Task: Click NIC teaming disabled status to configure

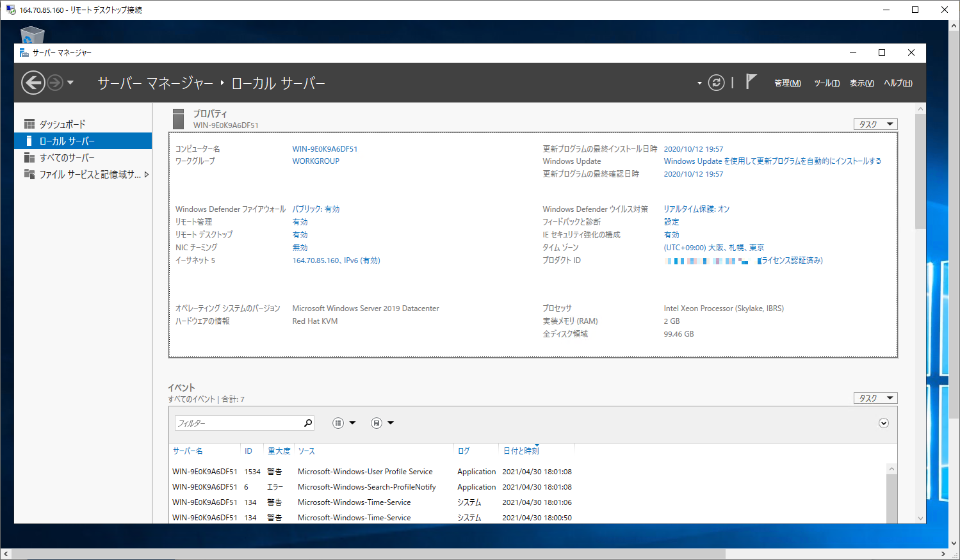Action: tap(299, 247)
